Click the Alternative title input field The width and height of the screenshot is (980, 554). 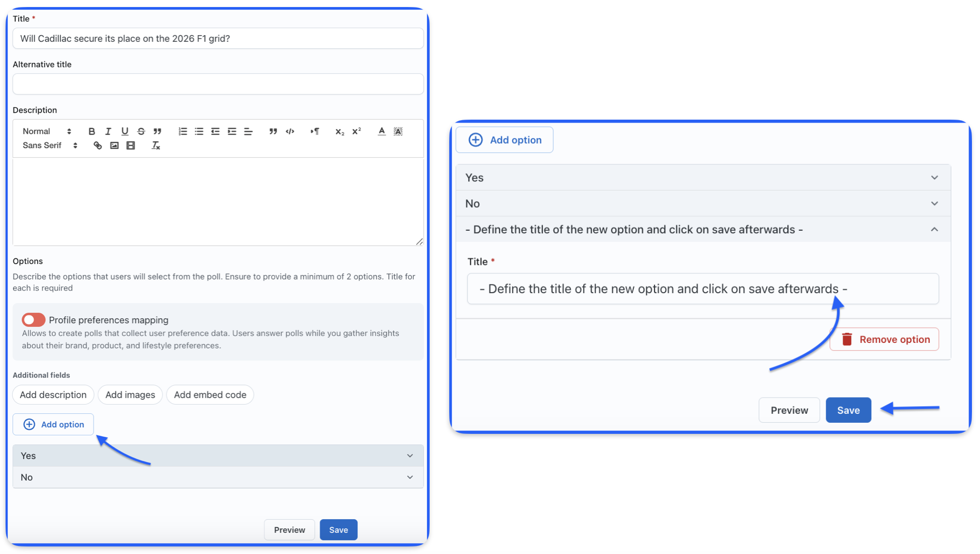point(218,84)
